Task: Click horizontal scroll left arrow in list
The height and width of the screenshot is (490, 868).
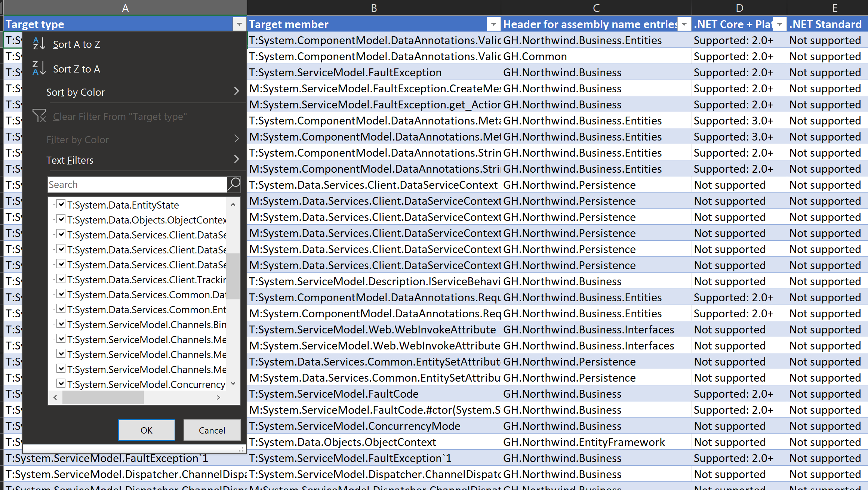Action: point(55,397)
